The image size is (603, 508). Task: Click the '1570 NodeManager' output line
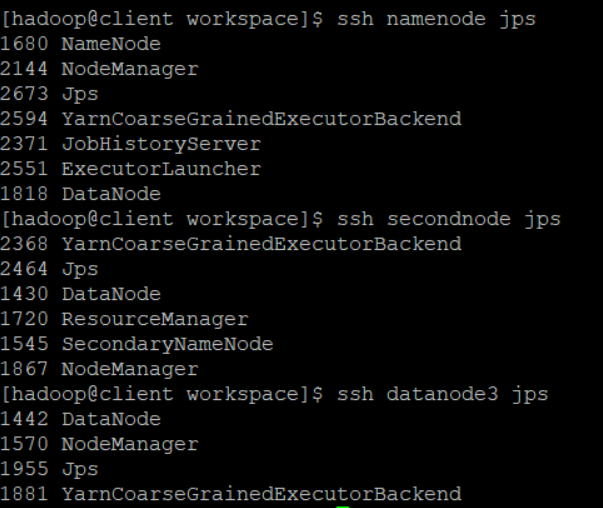[99, 444]
